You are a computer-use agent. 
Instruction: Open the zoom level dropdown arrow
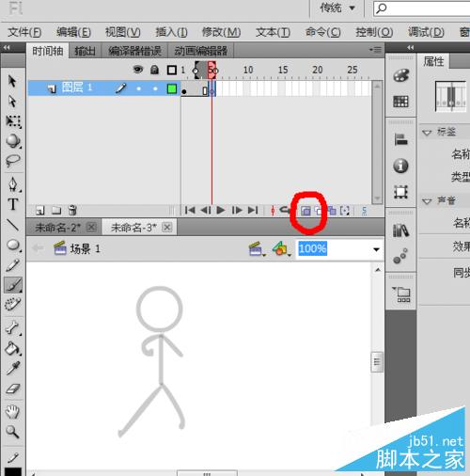tap(376, 249)
